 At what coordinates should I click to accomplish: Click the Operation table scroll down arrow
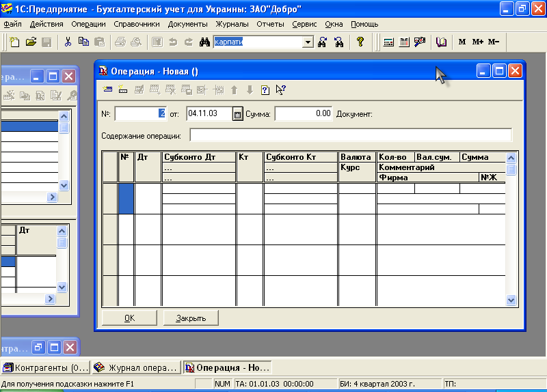[511, 300]
